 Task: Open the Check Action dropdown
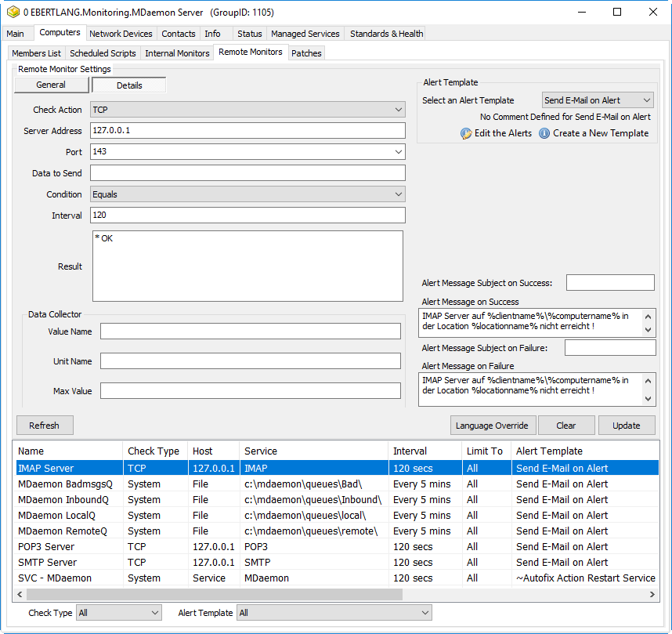247,110
